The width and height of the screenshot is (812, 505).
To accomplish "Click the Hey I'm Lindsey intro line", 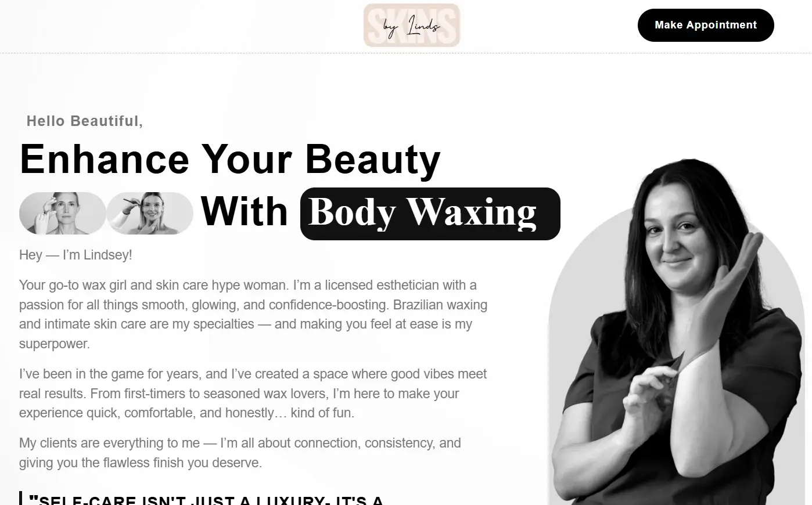I will (76, 255).
